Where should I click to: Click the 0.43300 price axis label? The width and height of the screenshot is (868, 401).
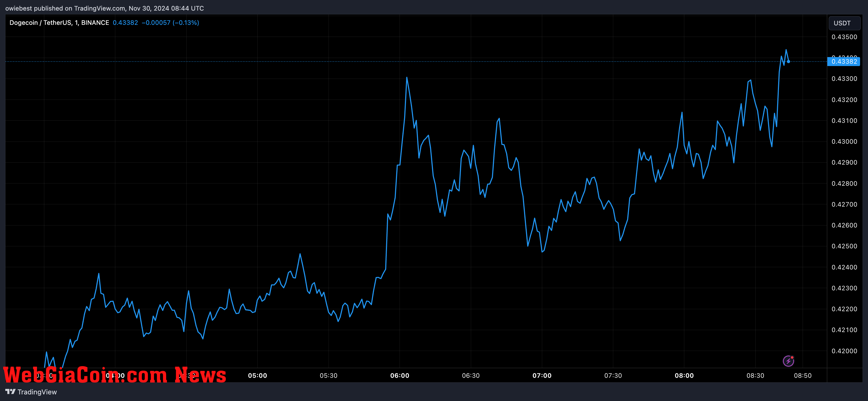(844, 78)
